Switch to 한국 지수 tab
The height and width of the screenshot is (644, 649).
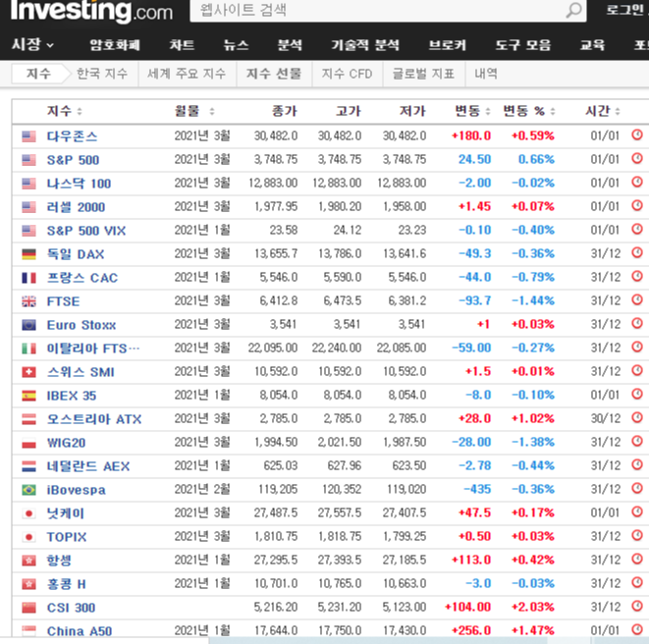click(x=102, y=74)
